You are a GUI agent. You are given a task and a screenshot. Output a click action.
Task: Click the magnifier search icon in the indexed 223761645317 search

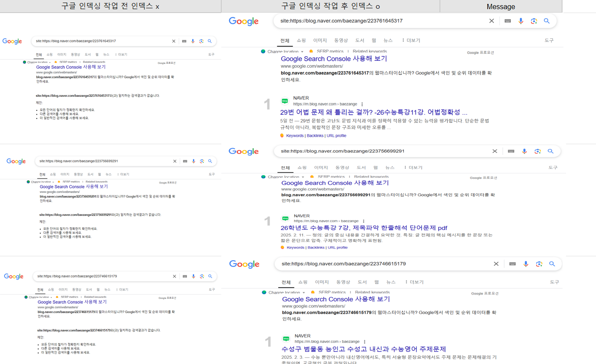click(x=547, y=21)
